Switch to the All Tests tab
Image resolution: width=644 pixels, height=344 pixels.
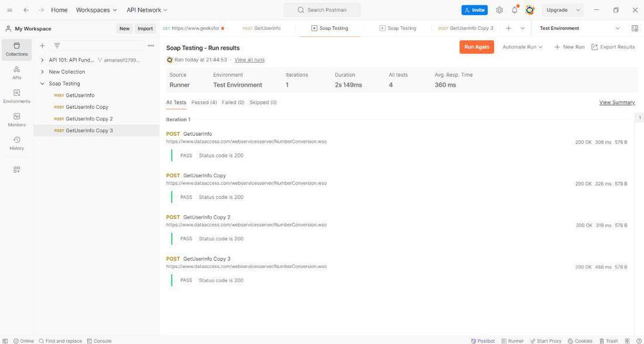point(176,103)
